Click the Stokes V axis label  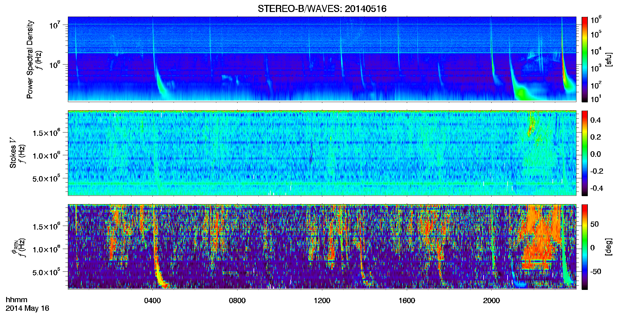click(x=13, y=153)
